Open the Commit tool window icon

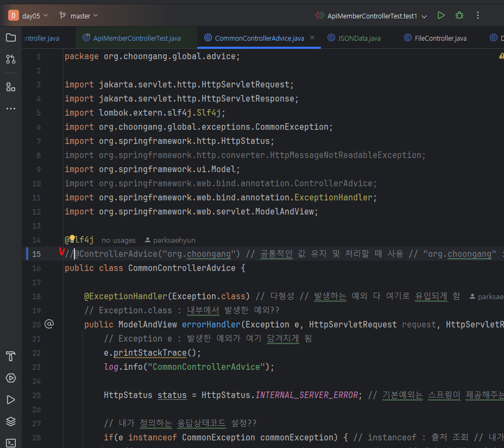pyautogui.click(x=11, y=59)
